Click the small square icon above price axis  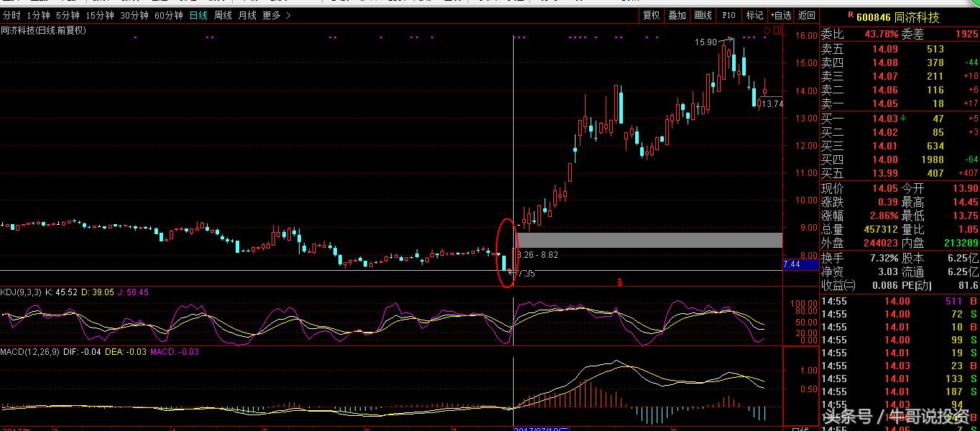point(776,30)
